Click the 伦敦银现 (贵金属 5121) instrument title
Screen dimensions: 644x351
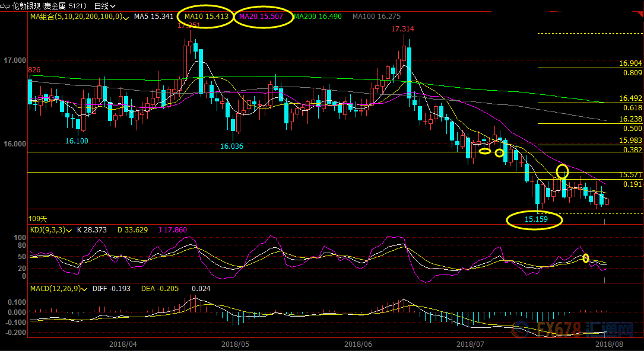50,6
